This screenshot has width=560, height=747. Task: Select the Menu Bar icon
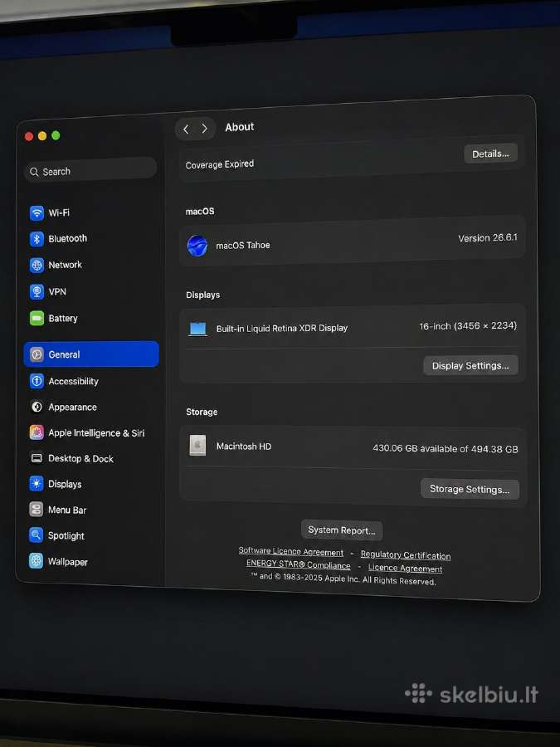37,510
